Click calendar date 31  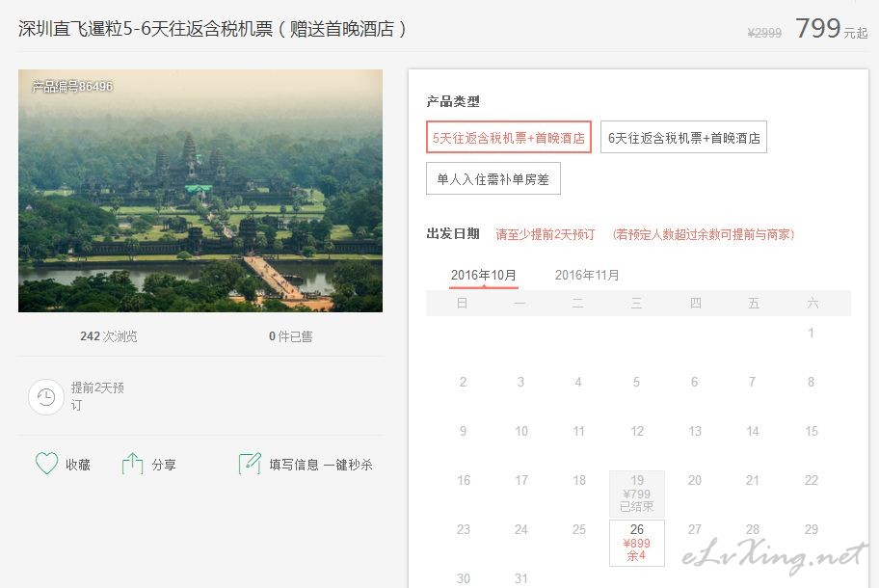click(x=521, y=579)
